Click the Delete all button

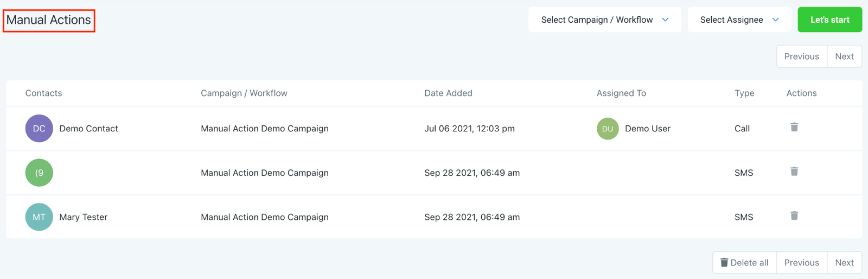pyautogui.click(x=744, y=263)
